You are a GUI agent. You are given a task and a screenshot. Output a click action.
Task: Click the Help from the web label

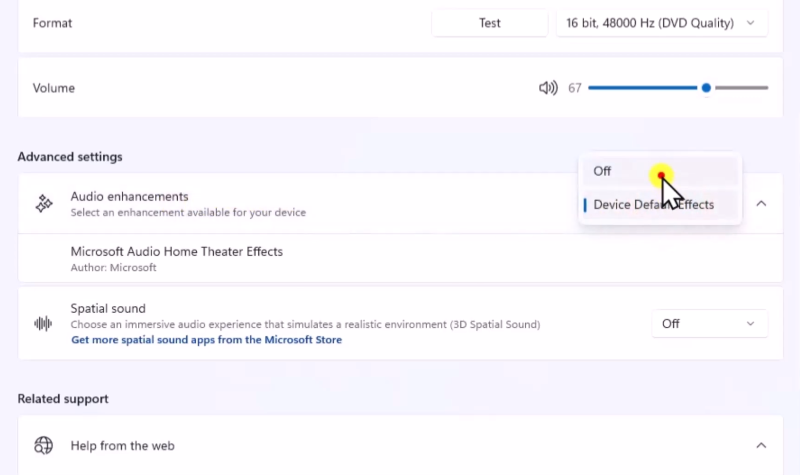122,445
